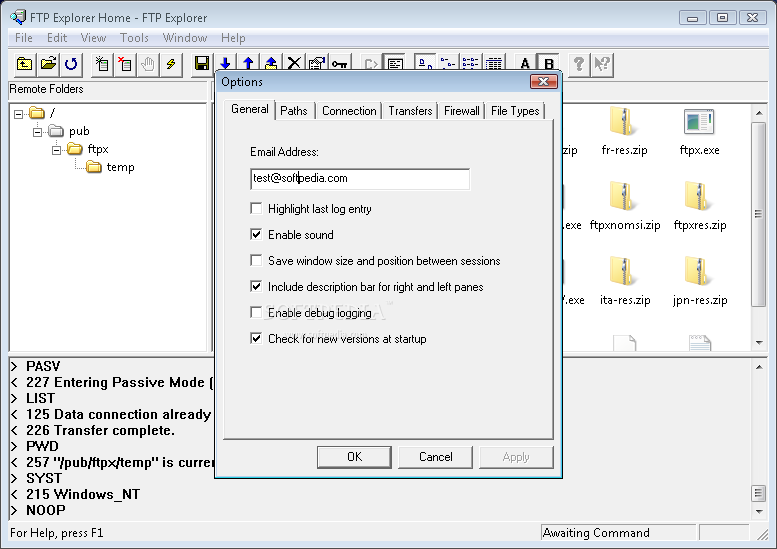The height and width of the screenshot is (549, 777).
Task: Click the properties toolbar icon
Action: 317,63
